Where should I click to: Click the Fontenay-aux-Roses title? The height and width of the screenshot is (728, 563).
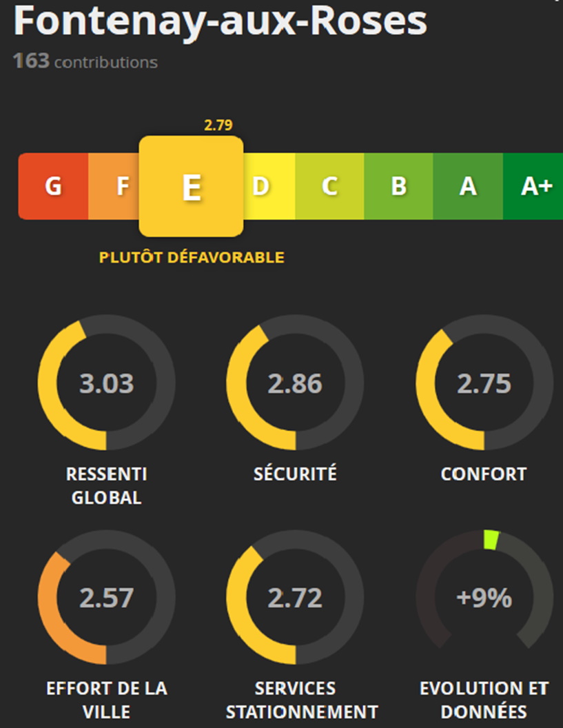[x=220, y=21]
